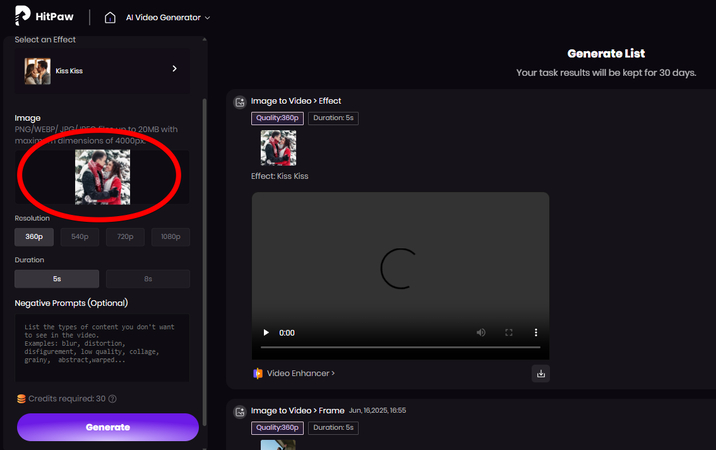
Task: Choose 8s duration
Action: coord(148,279)
